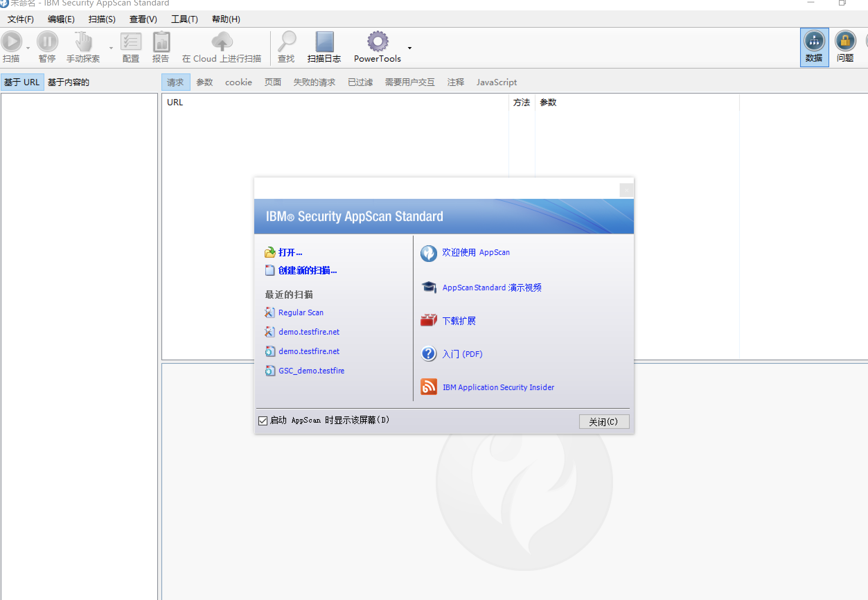This screenshot has width=868, height=600.
Task: Open the Tools (工具) menu
Action: (184, 19)
